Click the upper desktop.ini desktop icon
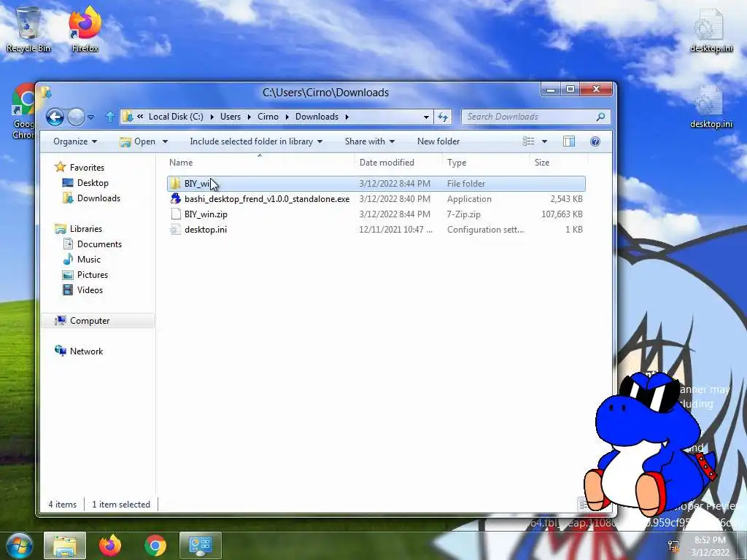Screen dimensions: 747x560 click(711, 31)
